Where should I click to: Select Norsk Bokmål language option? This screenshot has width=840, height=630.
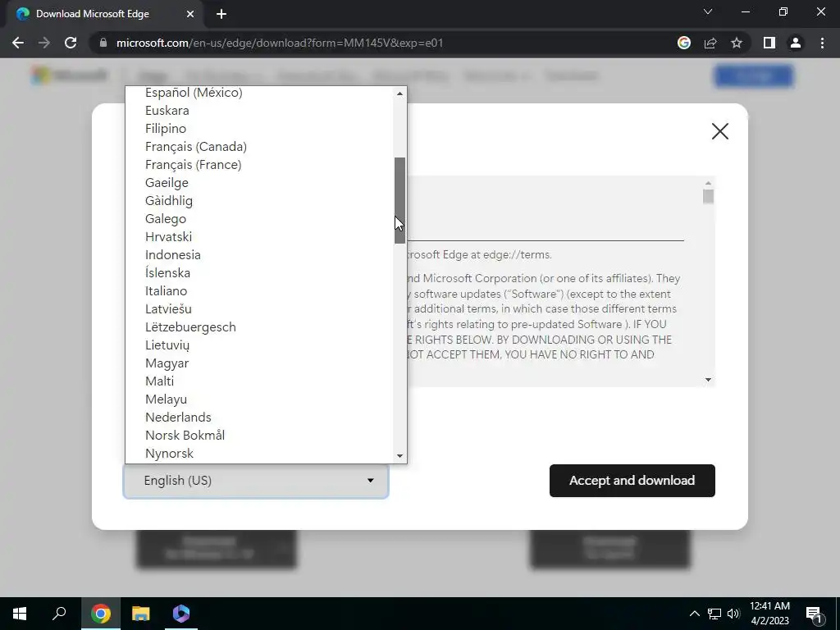259,435
